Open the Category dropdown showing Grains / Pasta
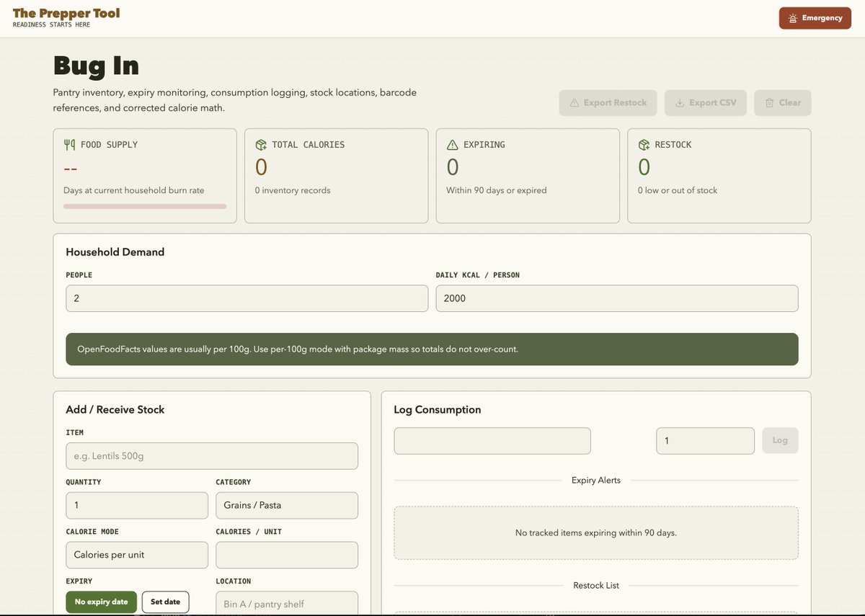This screenshot has width=865, height=616. pyautogui.click(x=287, y=506)
